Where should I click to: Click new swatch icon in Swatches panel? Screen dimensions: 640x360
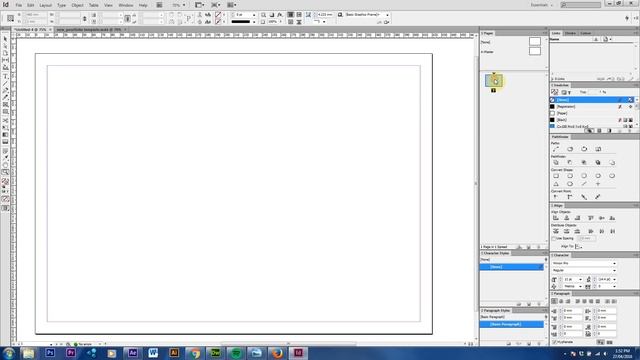(x=619, y=131)
